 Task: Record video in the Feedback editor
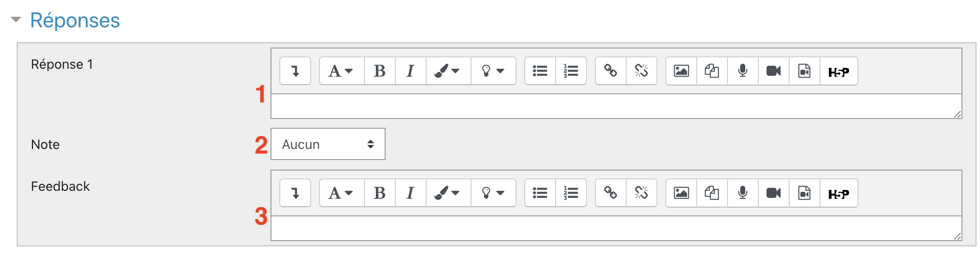(773, 193)
